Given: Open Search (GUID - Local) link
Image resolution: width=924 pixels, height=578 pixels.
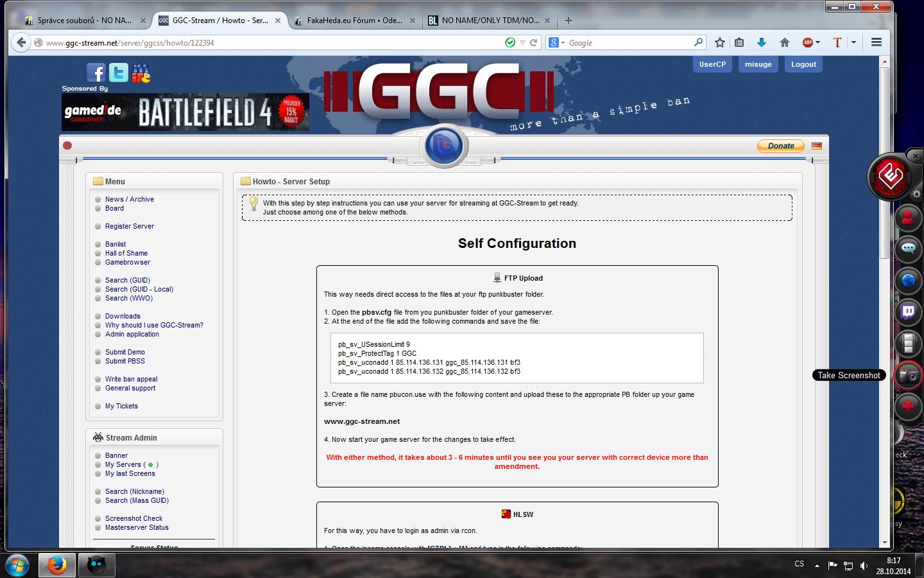Looking at the screenshot, I should (x=139, y=289).
